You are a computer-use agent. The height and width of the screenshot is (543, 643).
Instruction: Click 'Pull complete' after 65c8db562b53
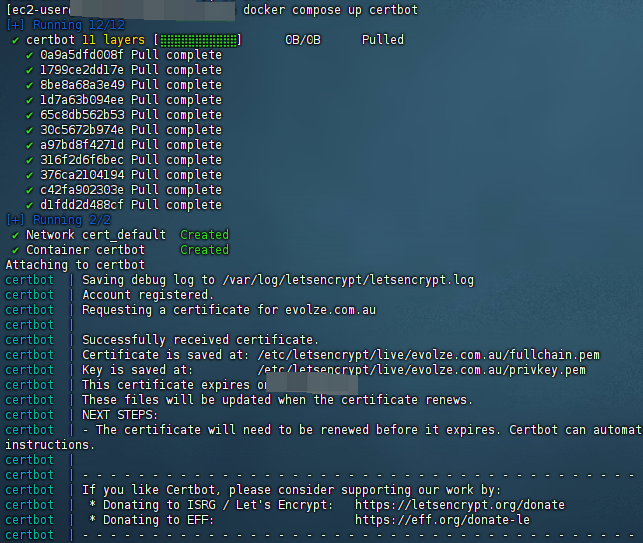(x=176, y=115)
